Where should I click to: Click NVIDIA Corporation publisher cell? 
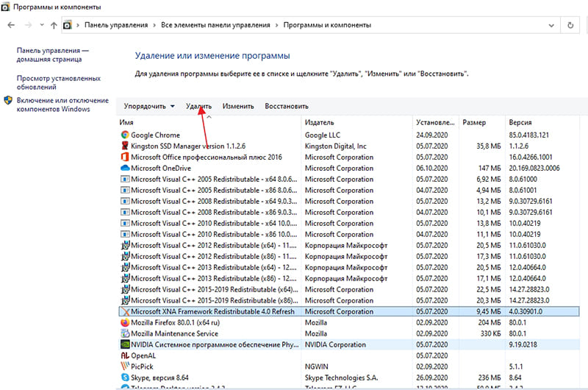point(335,344)
